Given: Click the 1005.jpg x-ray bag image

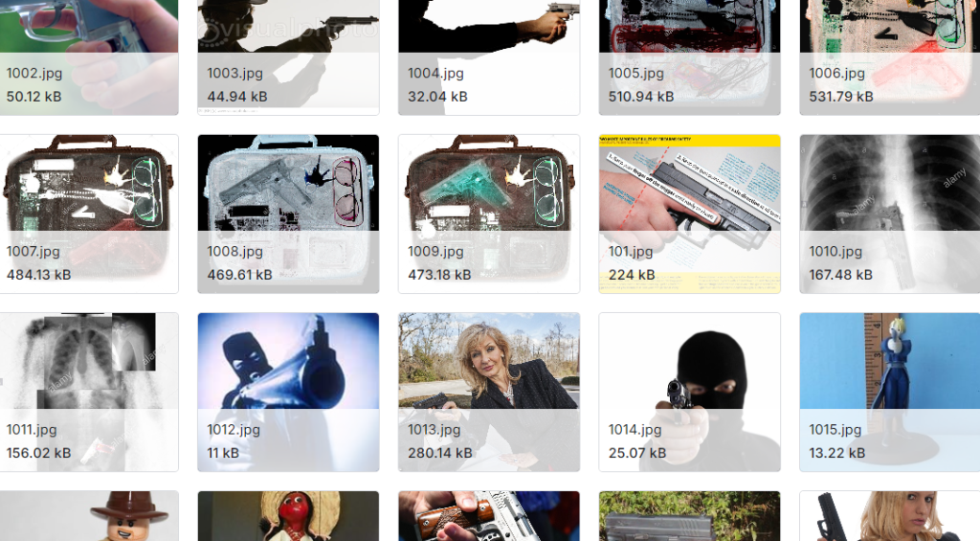Looking at the screenshot, I should click(689, 56).
